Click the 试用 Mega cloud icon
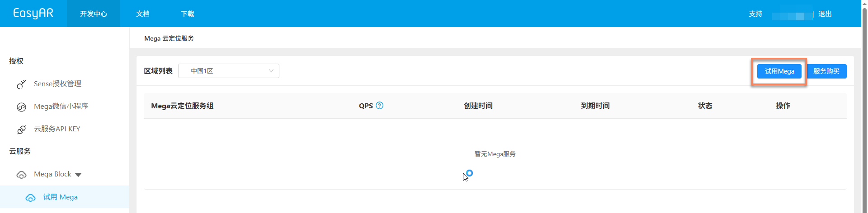This screenshot has width=868, height=213. point(30,198)
